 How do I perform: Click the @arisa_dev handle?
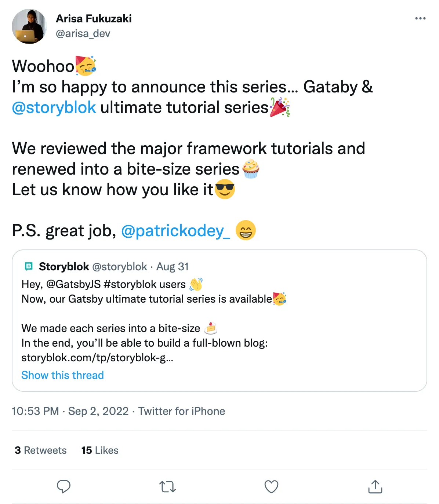pyautogui.click(x=82, y=33)
